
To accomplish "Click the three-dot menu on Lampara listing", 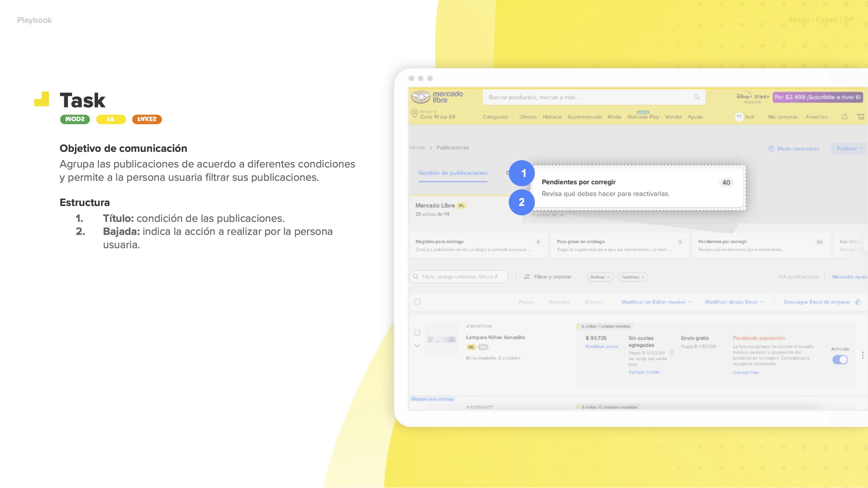I will (x=863, y=355).
